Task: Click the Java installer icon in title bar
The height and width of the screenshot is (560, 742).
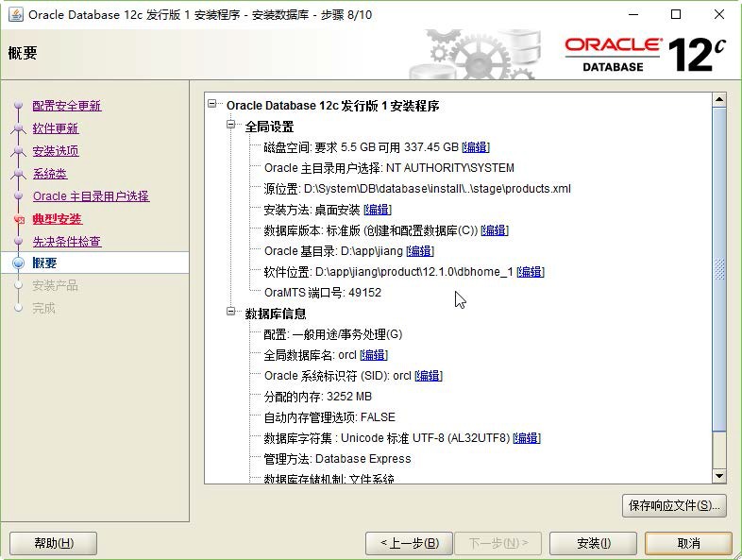Action: (16, 15)
